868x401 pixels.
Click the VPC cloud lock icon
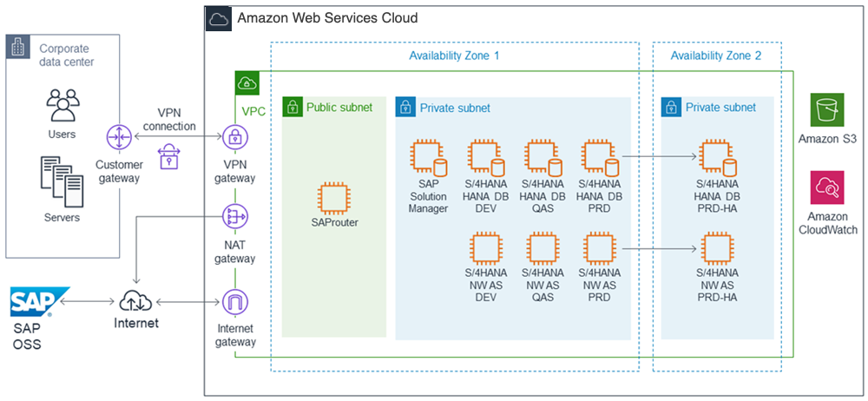click(x=247, y=83)
